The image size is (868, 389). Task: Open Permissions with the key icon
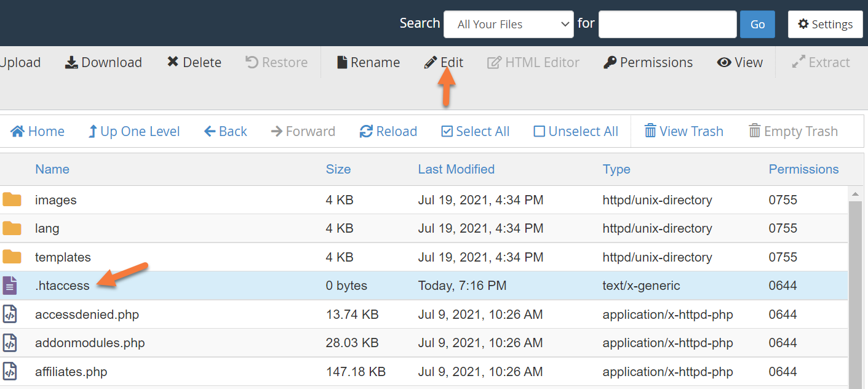coord(610,63)
